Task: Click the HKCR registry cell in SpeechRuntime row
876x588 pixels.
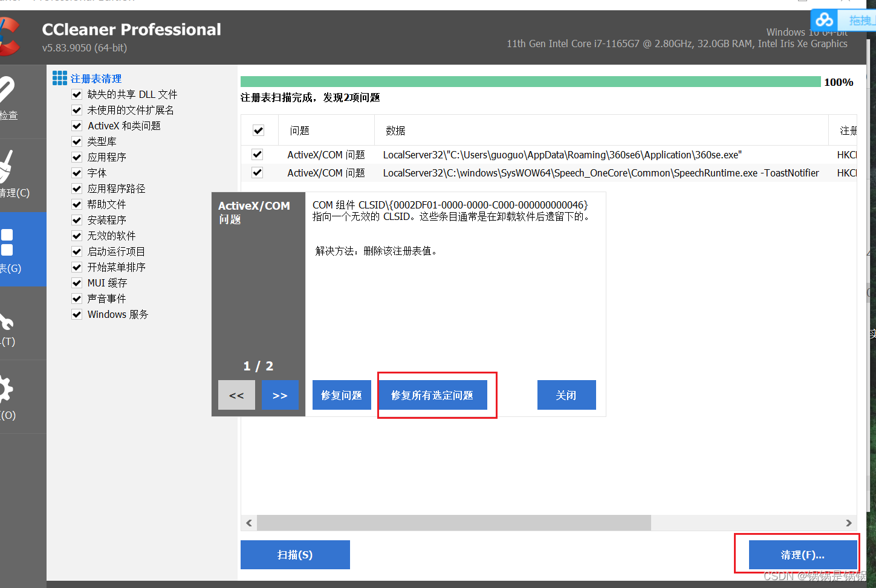Action: [847, 173]
